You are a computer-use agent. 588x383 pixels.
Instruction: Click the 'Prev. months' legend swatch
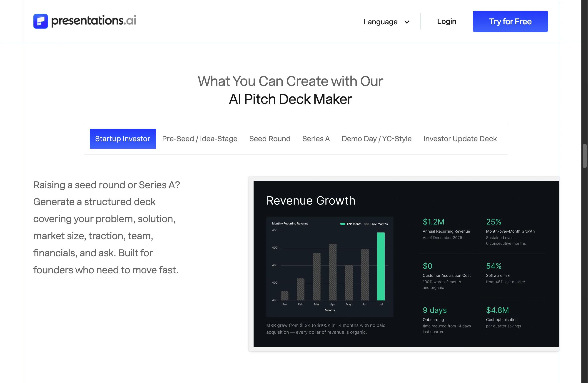click(x=366, y=224)
